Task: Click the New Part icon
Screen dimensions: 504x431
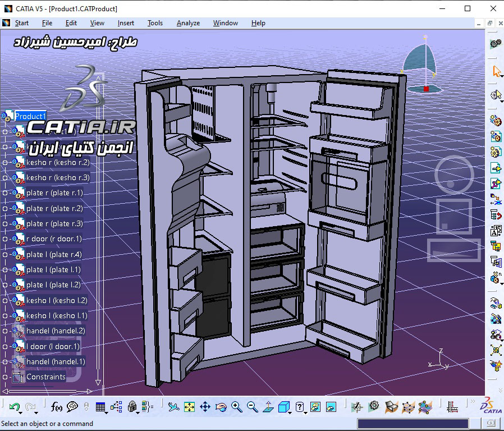Action: [x=496, y=152]
